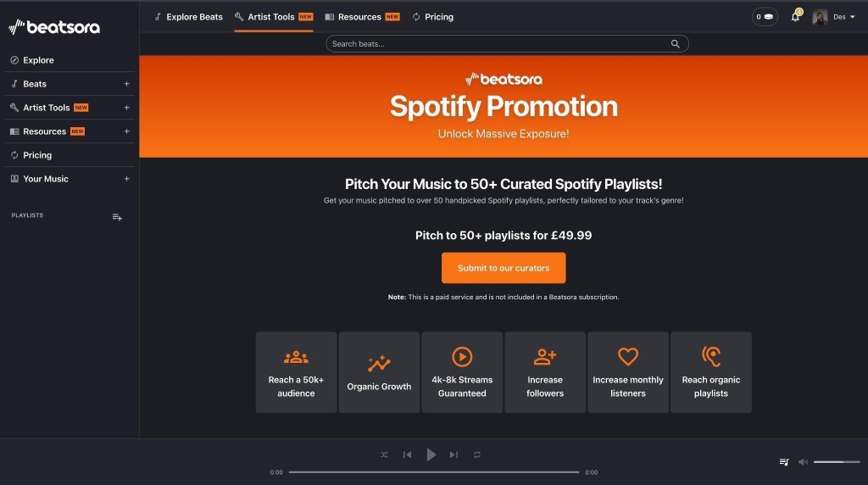Toggle repeat playback

477,455
